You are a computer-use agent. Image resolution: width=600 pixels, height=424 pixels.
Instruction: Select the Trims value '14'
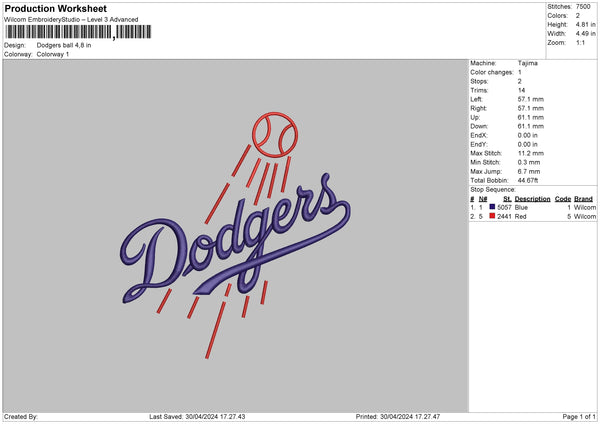(x=521, y=90)
